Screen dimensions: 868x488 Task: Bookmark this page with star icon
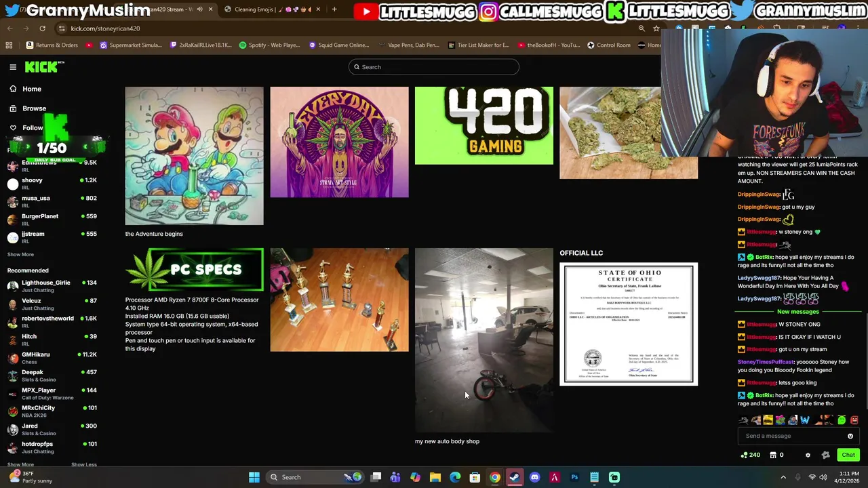[656, 28]
